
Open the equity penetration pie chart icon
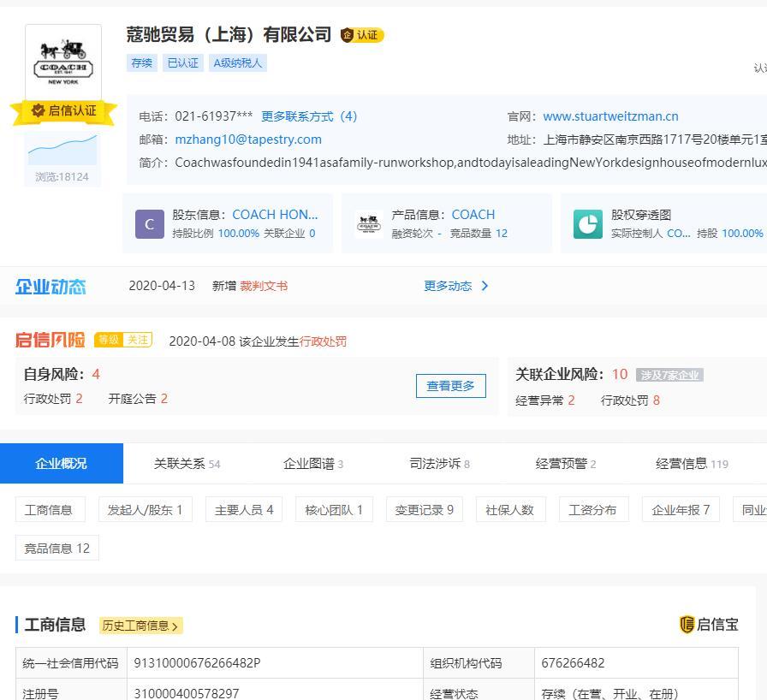587,224
